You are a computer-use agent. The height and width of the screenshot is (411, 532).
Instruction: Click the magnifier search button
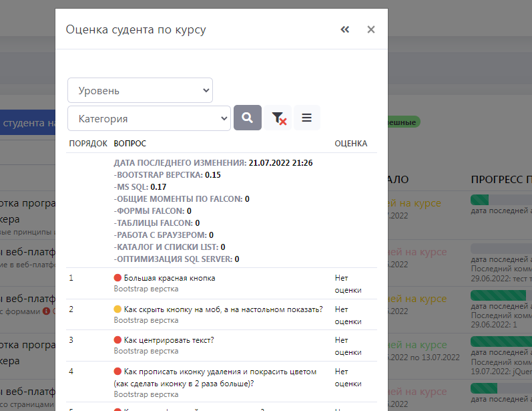pos(247,118)
